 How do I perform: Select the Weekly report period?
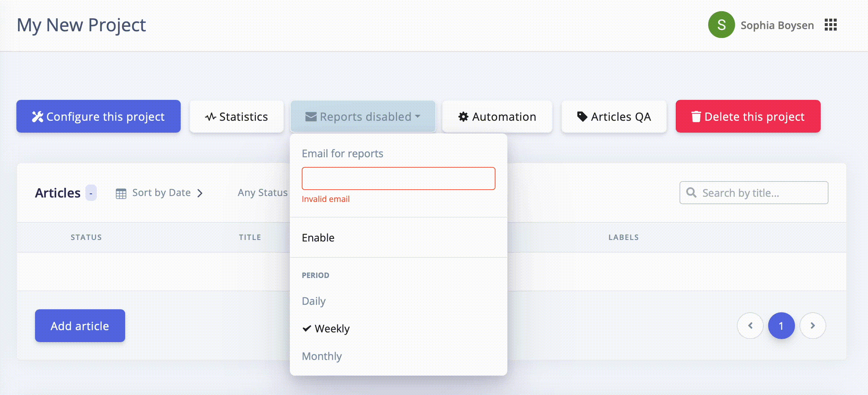pos(332,329)
